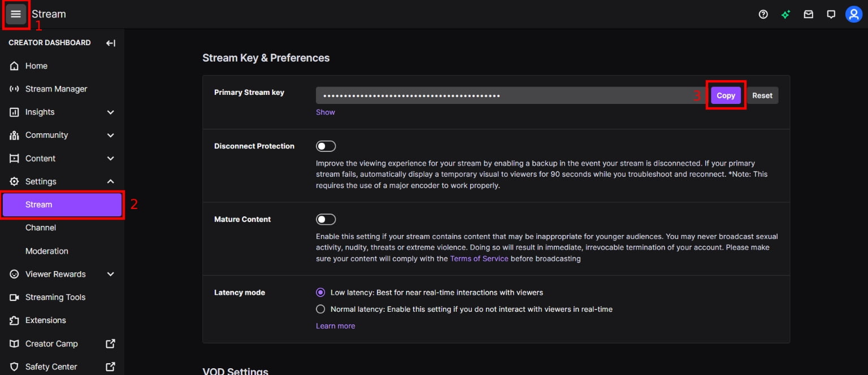Click the Insights chart icon
This screenshot has height=375, width=868.
coord(15,112)
